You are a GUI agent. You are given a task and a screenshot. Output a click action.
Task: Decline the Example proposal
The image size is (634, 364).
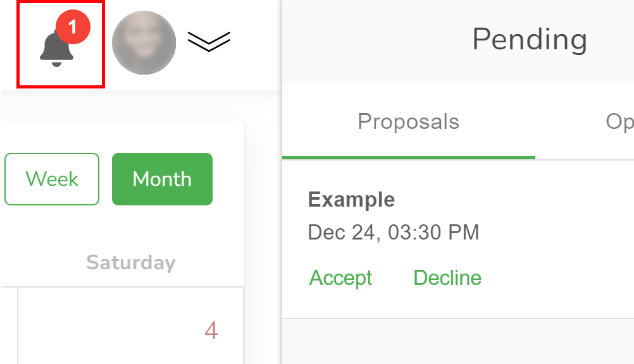(x=447, y=278)
